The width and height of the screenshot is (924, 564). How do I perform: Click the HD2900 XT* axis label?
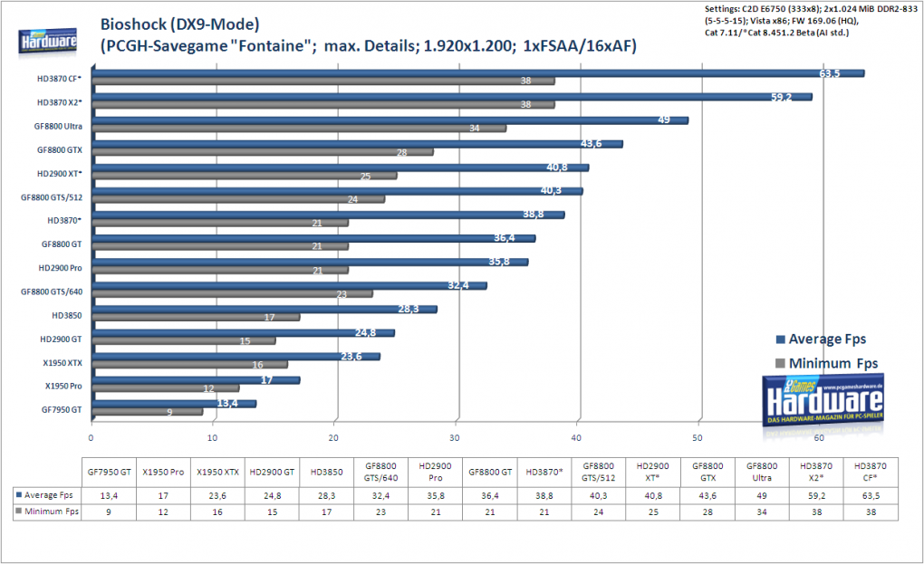tap(60, 174)
